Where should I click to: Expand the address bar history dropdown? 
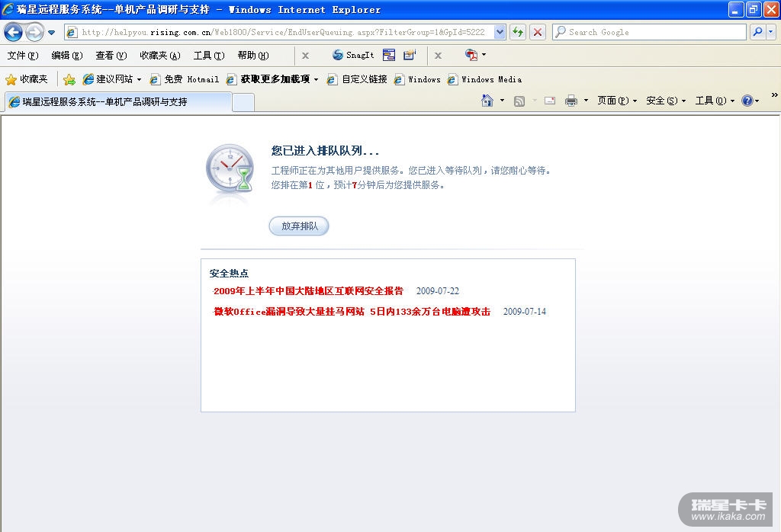500,32
